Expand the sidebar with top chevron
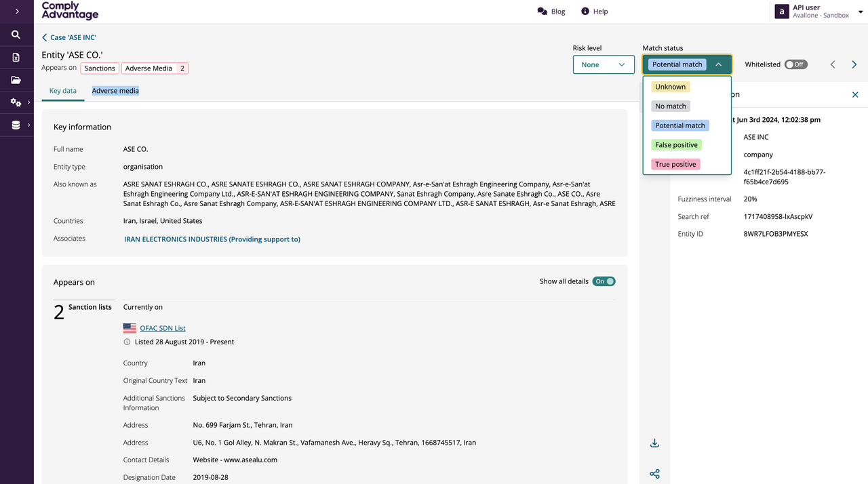Image resolution: width=868 pixels, height=484 pixels. tap(16, 12)
